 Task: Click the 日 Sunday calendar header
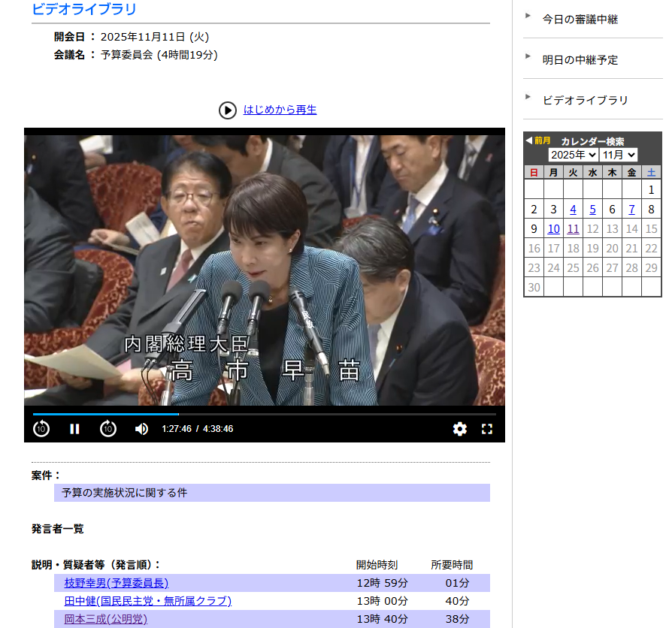point(534,172)
